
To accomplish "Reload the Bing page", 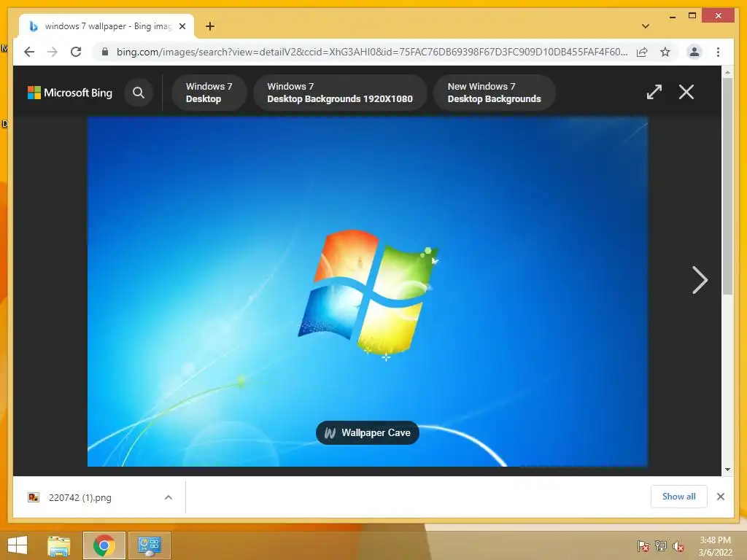I will pyautogui.click(x=76, y=52).
